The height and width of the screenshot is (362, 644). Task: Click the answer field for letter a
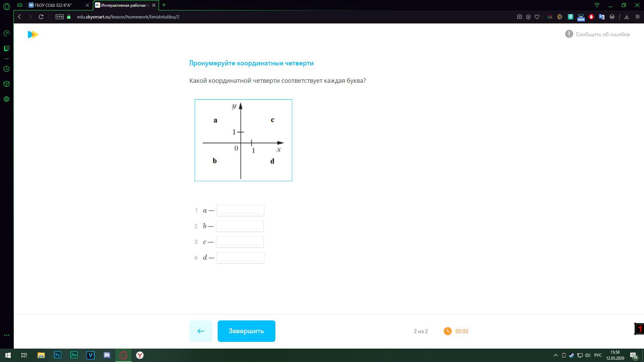240,210
